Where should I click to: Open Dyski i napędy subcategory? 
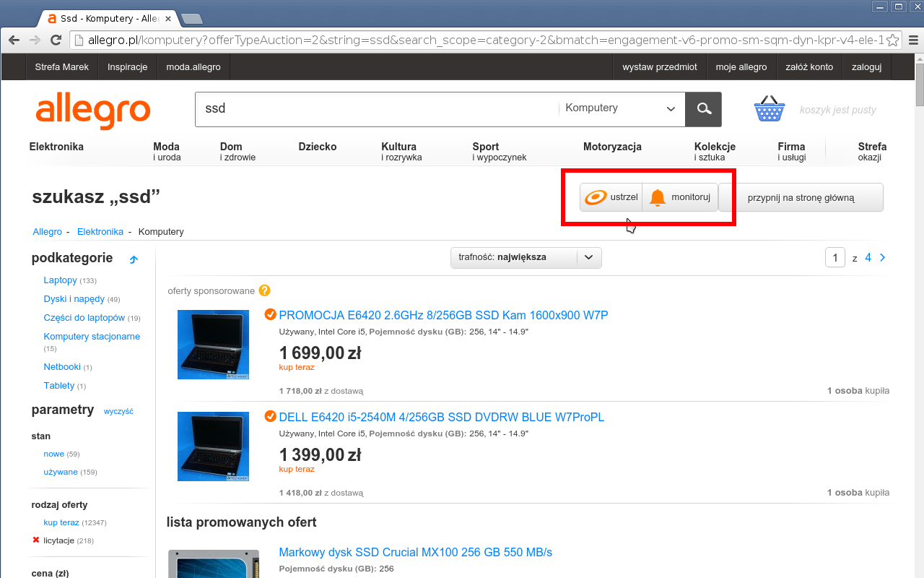click(74, 299)
